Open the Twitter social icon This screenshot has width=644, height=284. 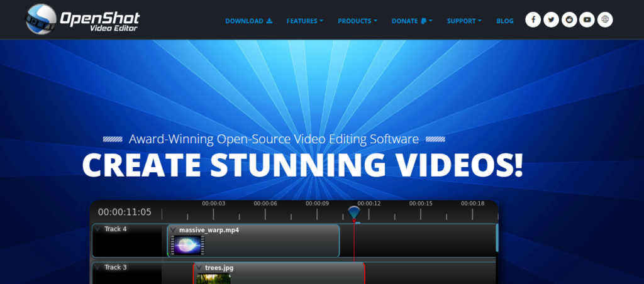tap(551, 19)
